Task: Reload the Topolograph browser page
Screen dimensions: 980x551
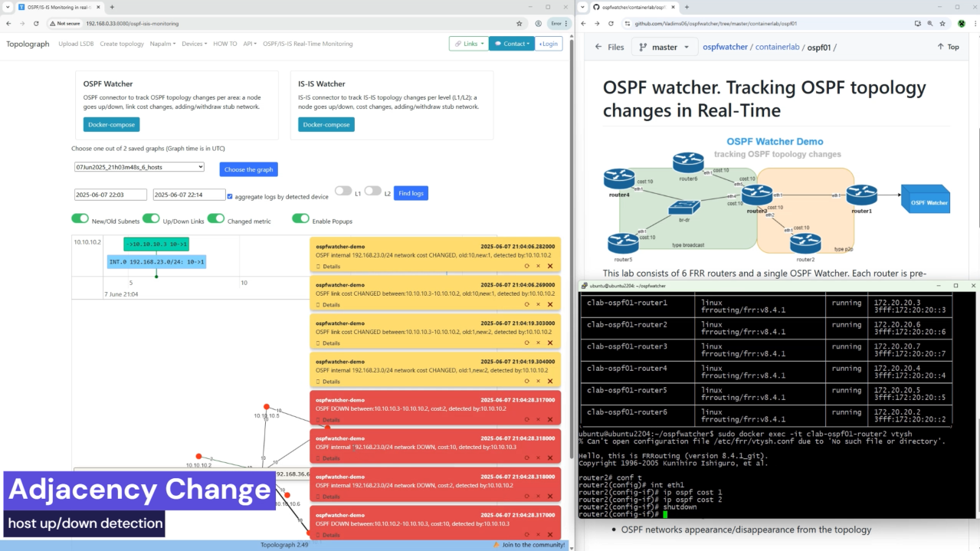Action: click(35, 24)
